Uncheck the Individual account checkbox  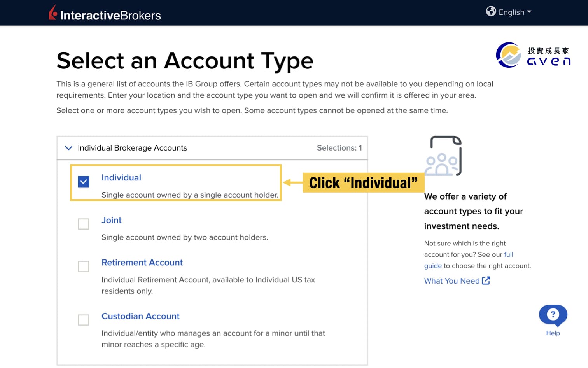[83, 181]
